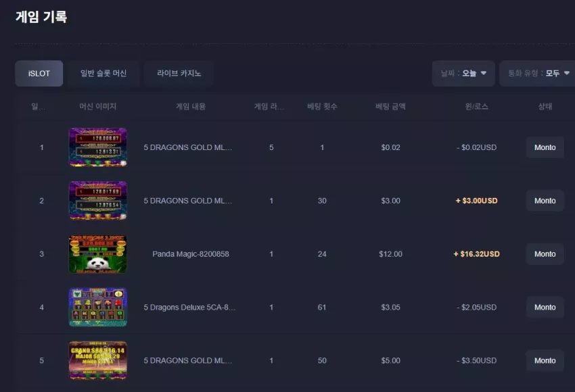
Task: Open the row 2 5 Dragons Gold thumbnail
Action: click(98, 201)
